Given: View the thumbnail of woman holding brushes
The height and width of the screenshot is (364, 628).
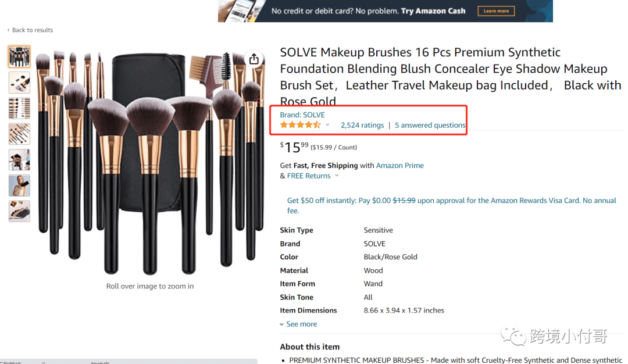Looking at the screenshot, I should point(19,185).
